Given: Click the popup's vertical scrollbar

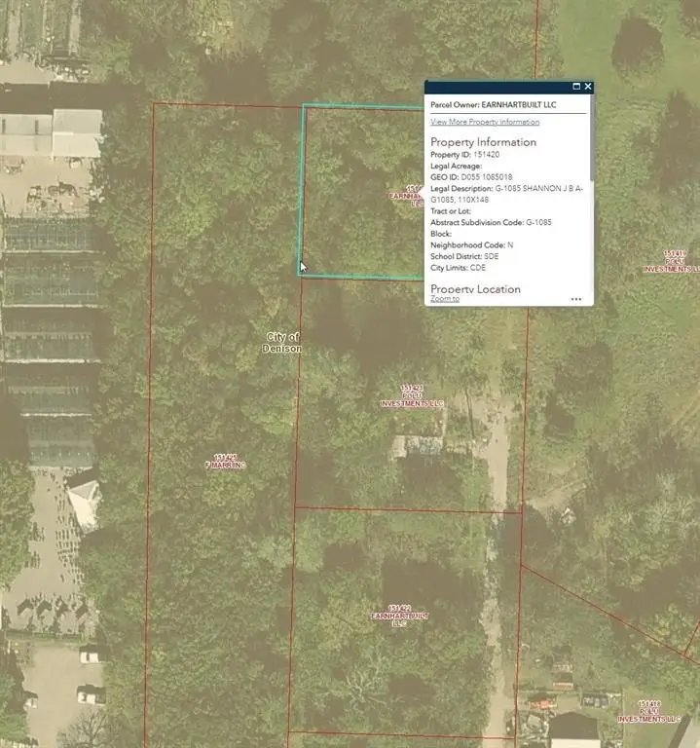Looking at the screenshot, I should pos(590,146).
